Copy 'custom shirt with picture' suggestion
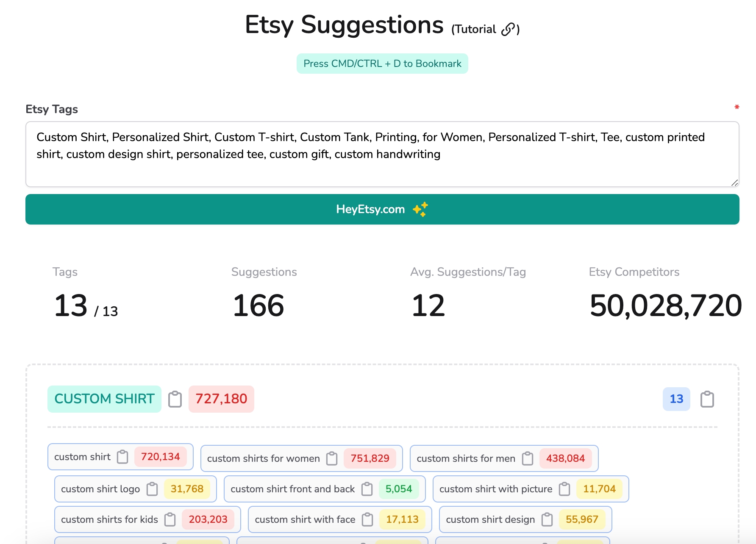756x544 pixels. click(x=564, y=489)
